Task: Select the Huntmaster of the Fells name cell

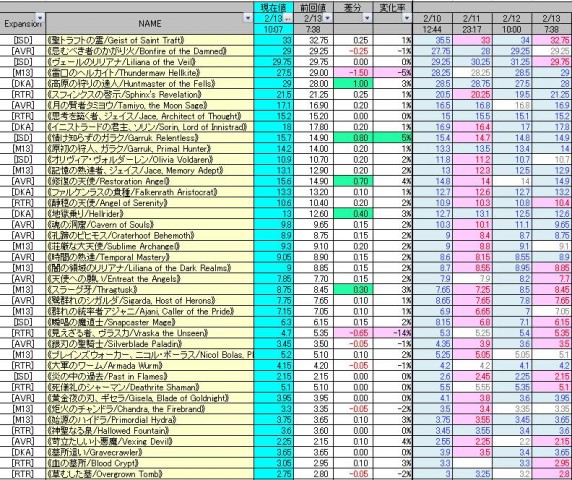Action: [x=150, y=84]
